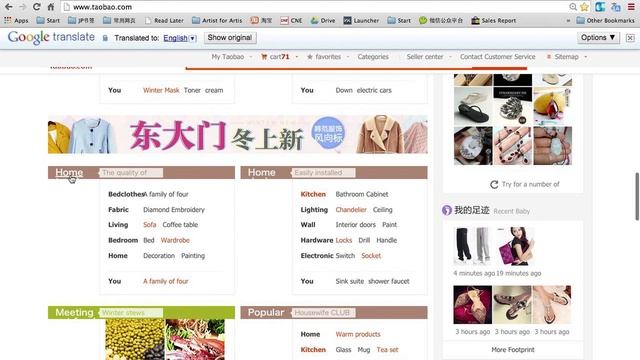Screen dimensions: 640x360
Task: Open the translate Options dropdown
Action: [598, 38]
